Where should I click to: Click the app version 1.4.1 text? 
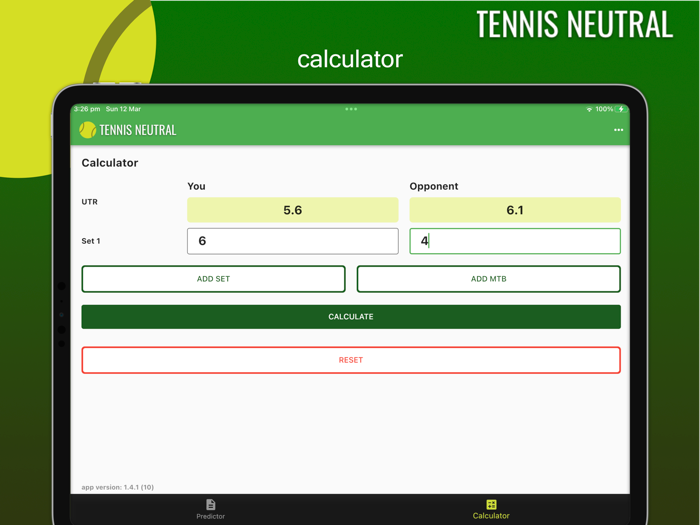117,487
